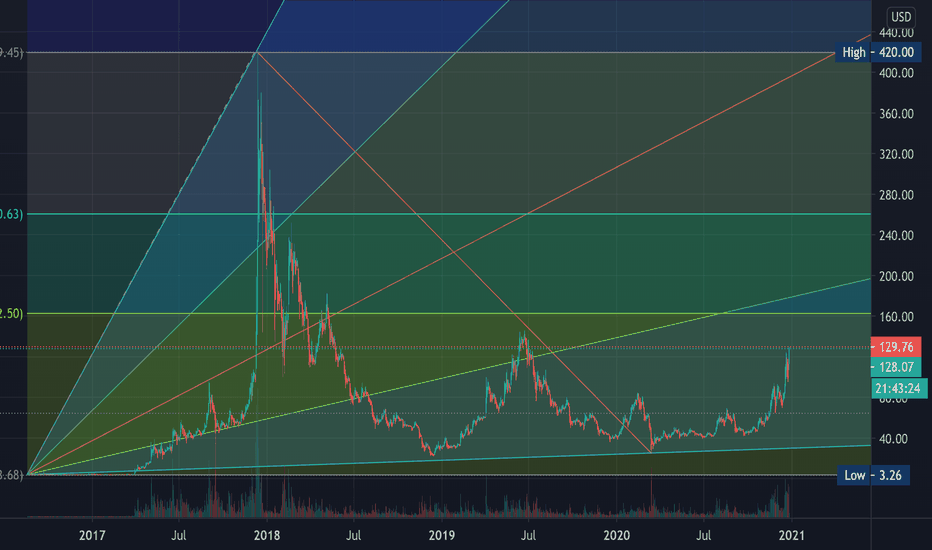
Task: Click the 360.00 price axis label
Action: [896, 114]
